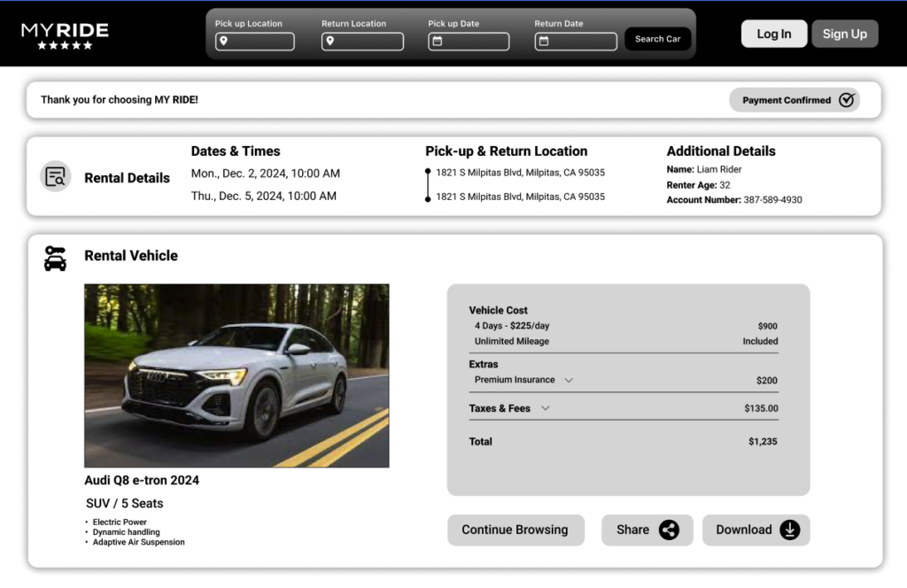
Task: Click the Rental Vehicle car key icon
Action: pyautogui.click(x=55, y=258)
